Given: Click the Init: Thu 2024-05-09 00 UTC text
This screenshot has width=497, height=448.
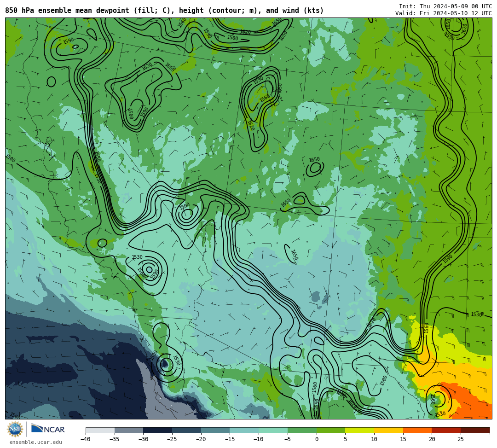Looking at the screenshot, I should [x=445, y=6].
